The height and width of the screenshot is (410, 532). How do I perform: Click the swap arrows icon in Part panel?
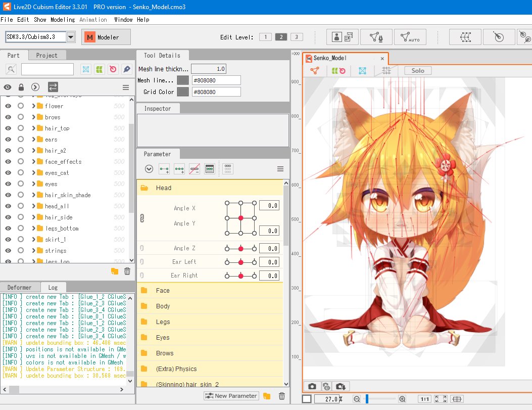pos(53,87)
